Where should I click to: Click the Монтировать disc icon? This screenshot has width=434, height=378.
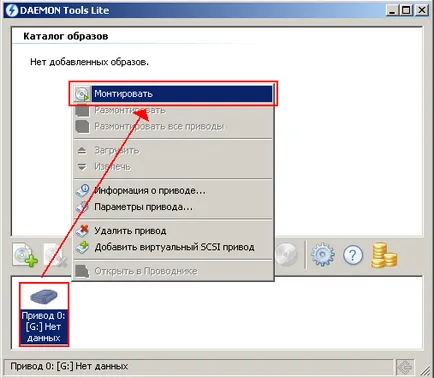coord(82,94)
